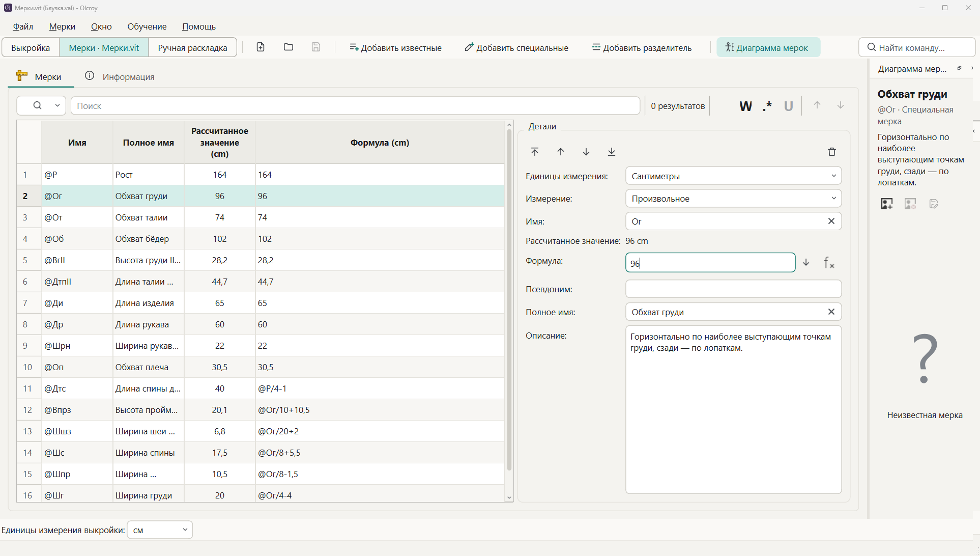This screenshot has width=980, height=556.
Task: Open Единицы измерения Сантиметры dropdown
Action: click(733, 176)
